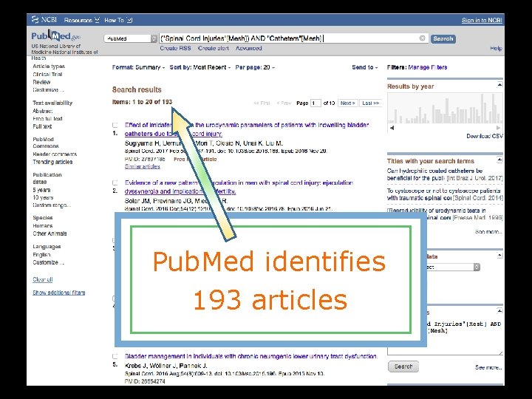Viewport: 532px width, 399px height.
Task: Tick the checkbox for article 2
Action: click(115, 183)
